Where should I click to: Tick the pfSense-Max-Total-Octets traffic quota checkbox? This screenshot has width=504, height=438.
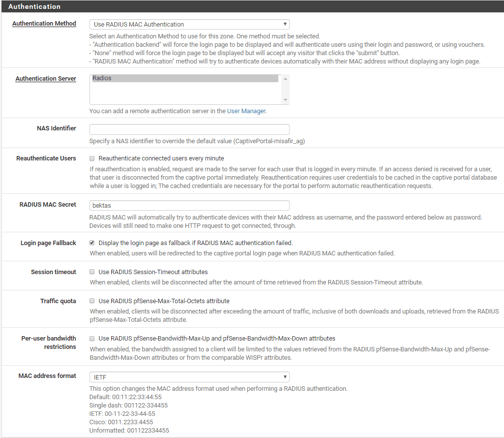point(92,301)
